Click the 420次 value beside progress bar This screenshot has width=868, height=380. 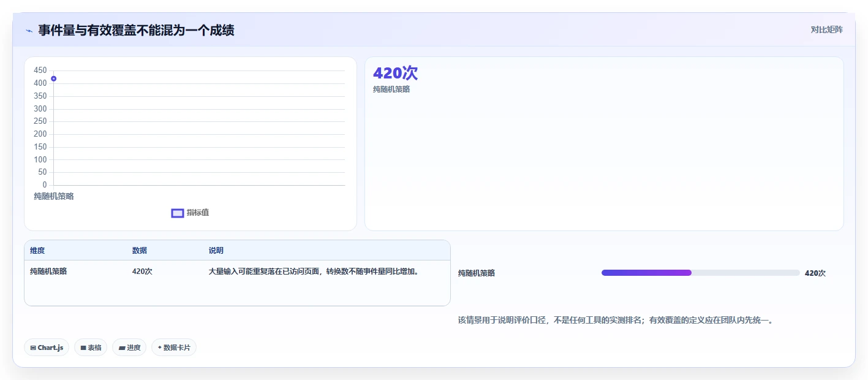tap(815, 273)
